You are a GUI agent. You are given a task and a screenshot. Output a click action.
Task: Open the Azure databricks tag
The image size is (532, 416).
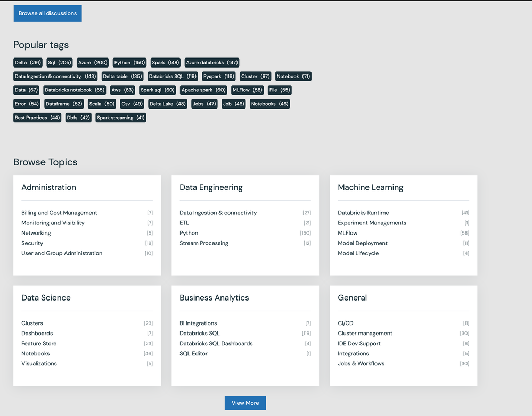tap(211, 63)
